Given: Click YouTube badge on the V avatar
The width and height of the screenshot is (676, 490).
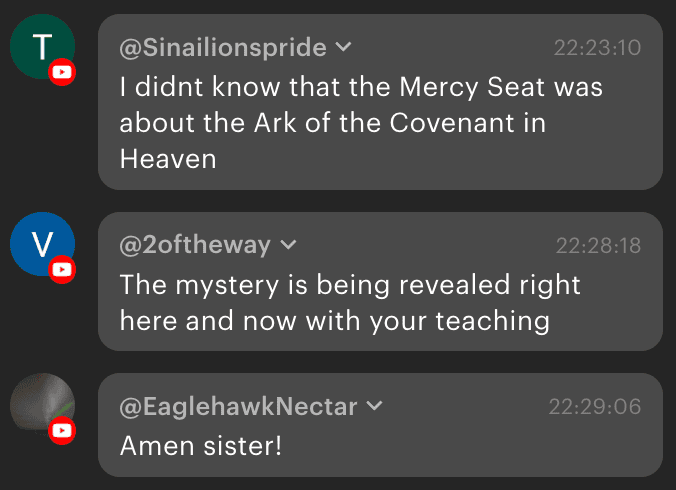Looking at the screenshot, I should 63,269.
